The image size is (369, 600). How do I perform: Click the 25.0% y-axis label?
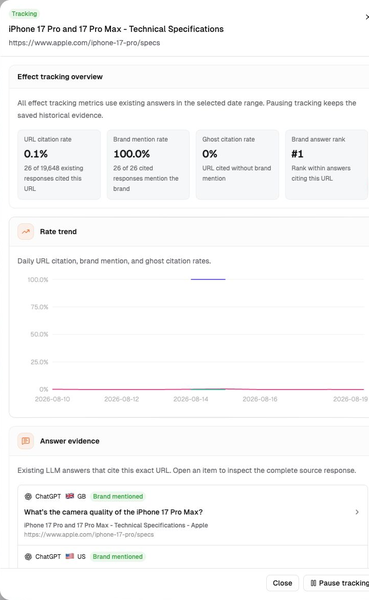[39, 362]
